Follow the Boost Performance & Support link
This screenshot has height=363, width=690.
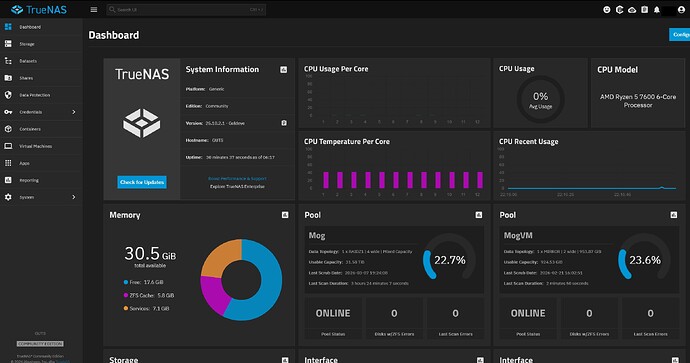[237, 178]
